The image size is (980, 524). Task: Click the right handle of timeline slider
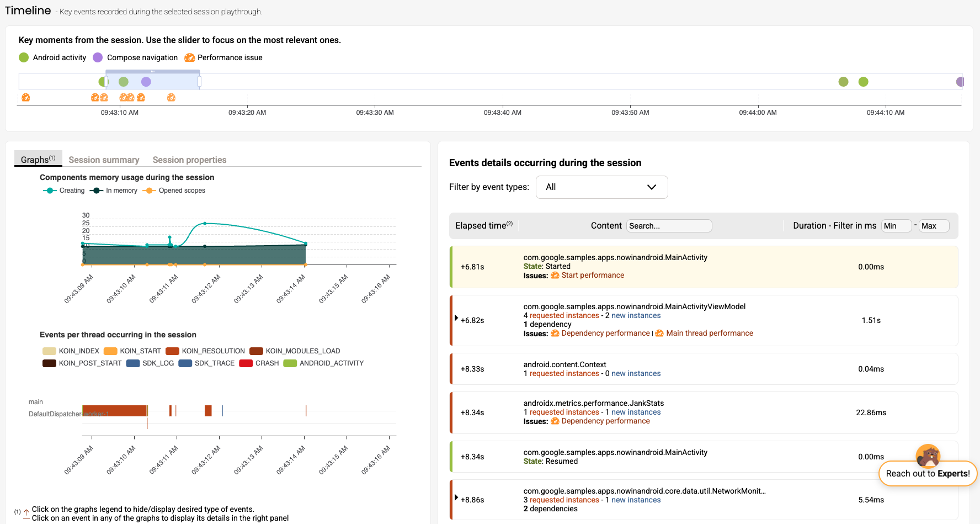click(x=199, y=82)
